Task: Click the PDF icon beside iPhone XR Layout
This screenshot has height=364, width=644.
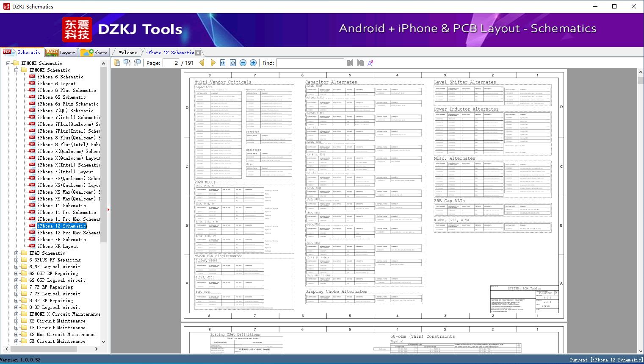Action: pyautogui.click(x=32, y=246)
